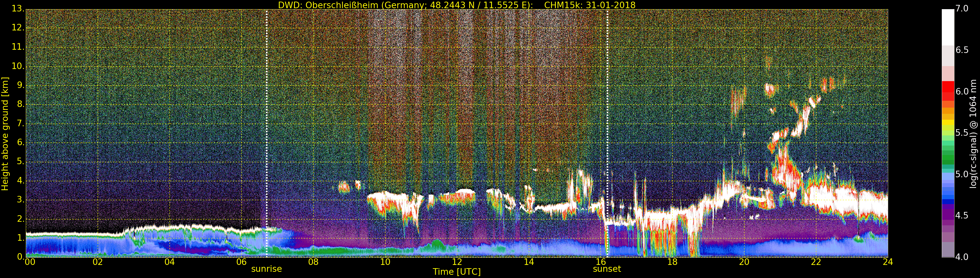980x278 pixels.
Task: Click the gray bottom section of the colorbar
Action: 948,250
